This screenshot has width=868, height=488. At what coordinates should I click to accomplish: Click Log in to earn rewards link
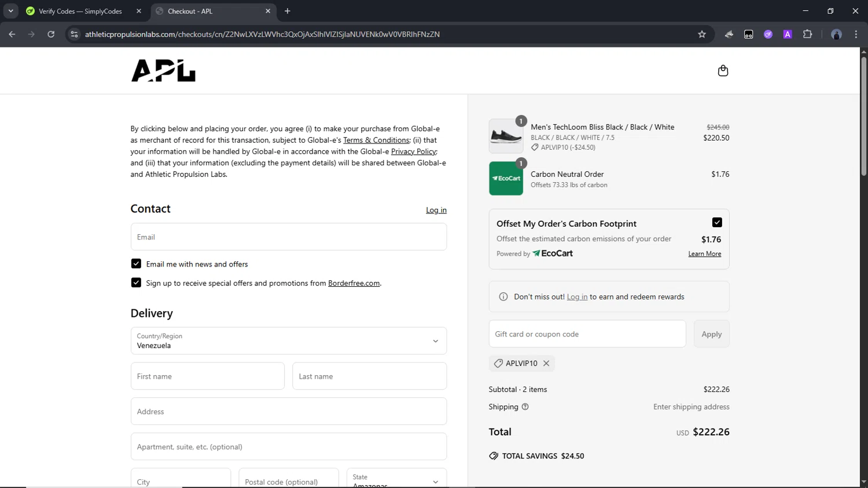click(577, 297)
